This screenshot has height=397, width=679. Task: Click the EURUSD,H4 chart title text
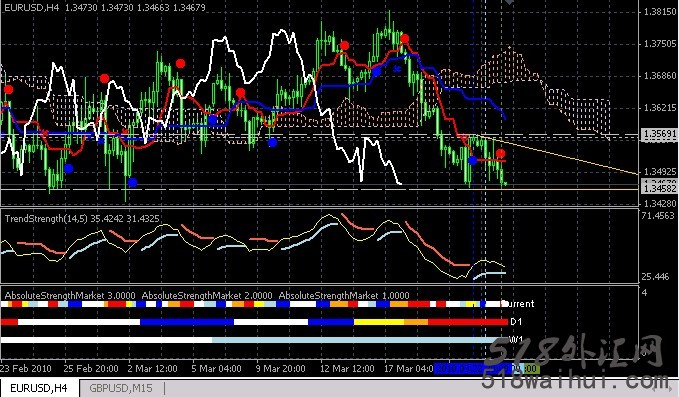32,7
